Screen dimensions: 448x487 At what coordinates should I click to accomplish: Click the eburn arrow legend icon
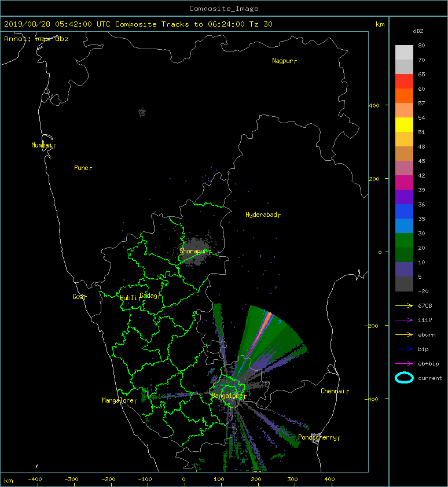[x=404, y=334]
